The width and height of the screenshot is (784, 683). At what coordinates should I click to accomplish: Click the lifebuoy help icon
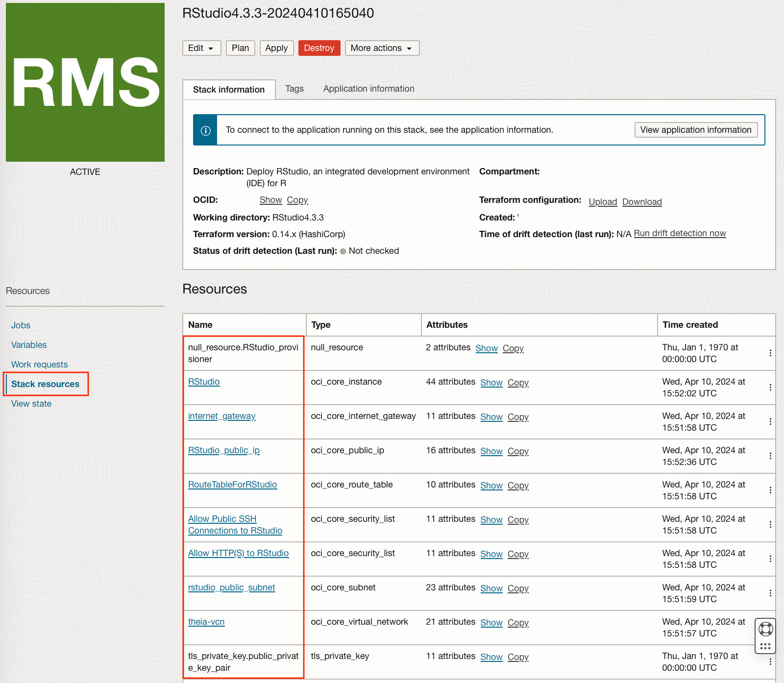[765, 629]
